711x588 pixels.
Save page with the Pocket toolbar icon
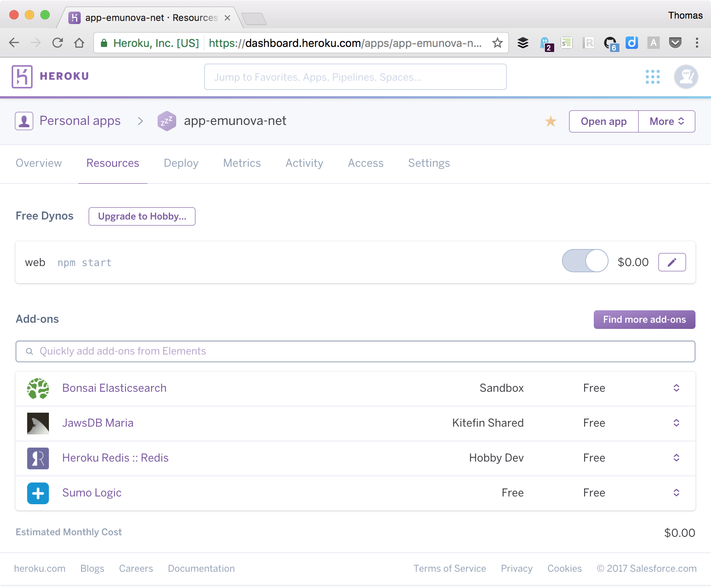coord(676,43)
